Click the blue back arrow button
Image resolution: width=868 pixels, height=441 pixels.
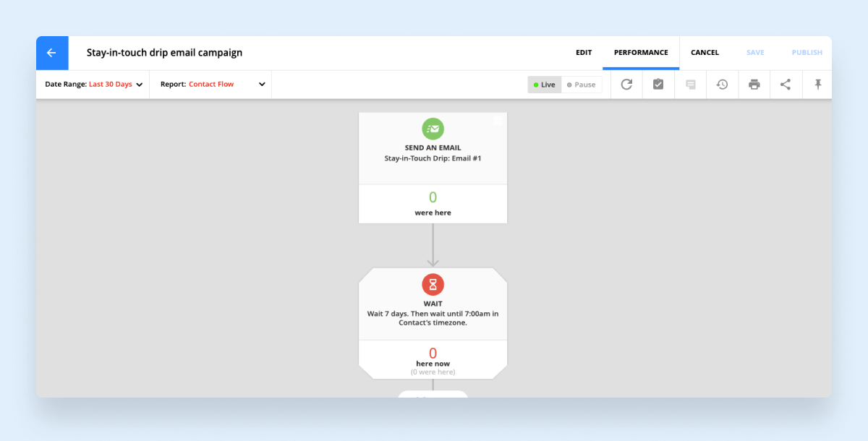tap(51, 53)
